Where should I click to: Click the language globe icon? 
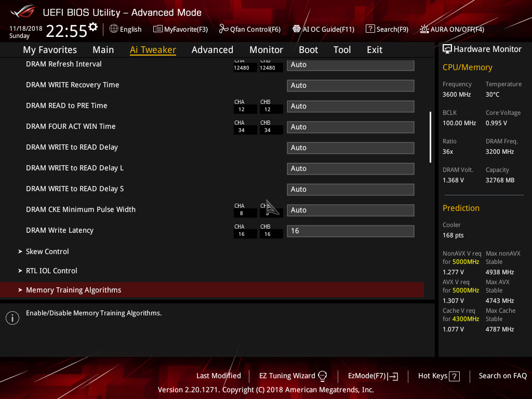click(x=114, y=29)
